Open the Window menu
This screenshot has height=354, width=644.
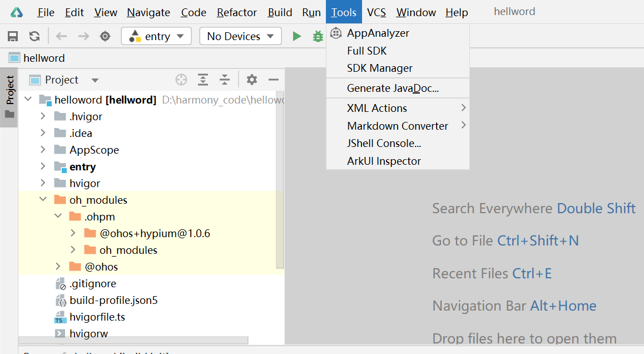tap(416, 12)
